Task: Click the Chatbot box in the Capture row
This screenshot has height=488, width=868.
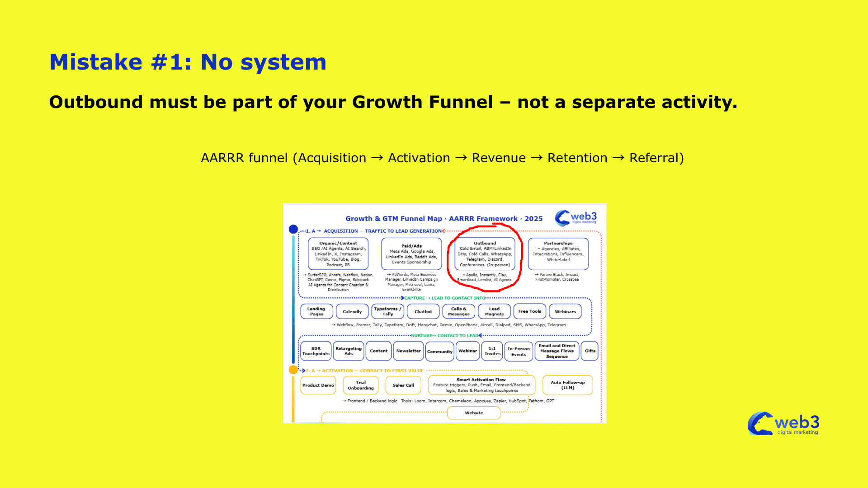Action: [423, 311]
